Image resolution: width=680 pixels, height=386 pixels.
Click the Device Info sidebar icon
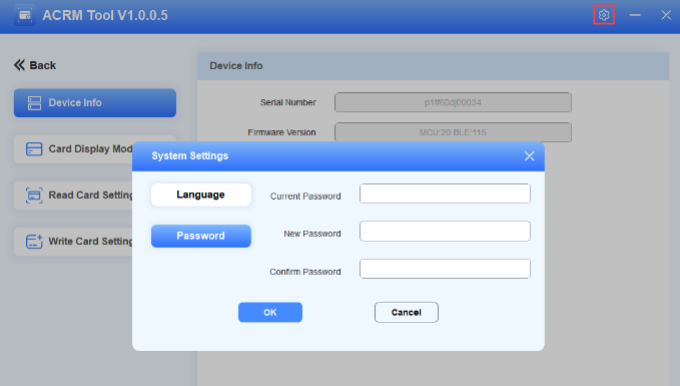click(34, 103)
